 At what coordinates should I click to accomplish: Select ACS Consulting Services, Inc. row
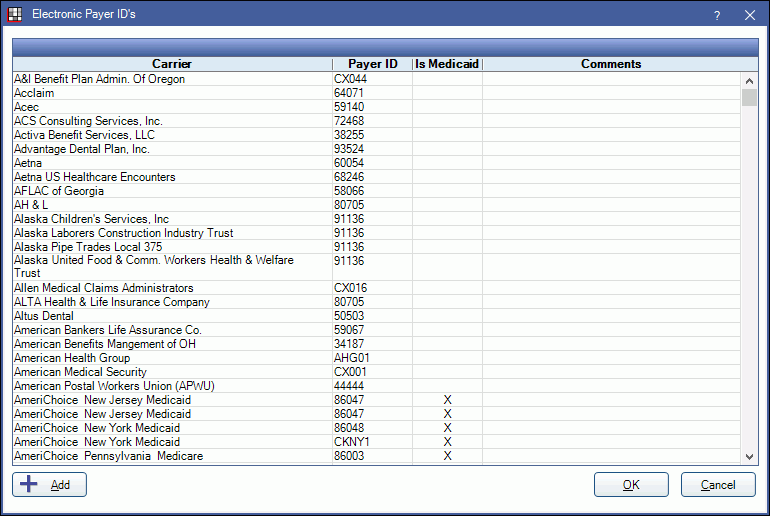point(377,121)
